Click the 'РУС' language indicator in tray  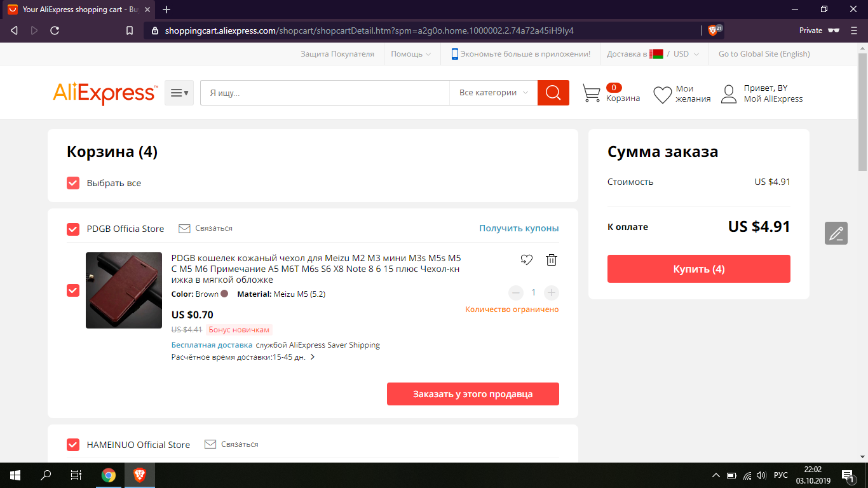pos(781,475)
